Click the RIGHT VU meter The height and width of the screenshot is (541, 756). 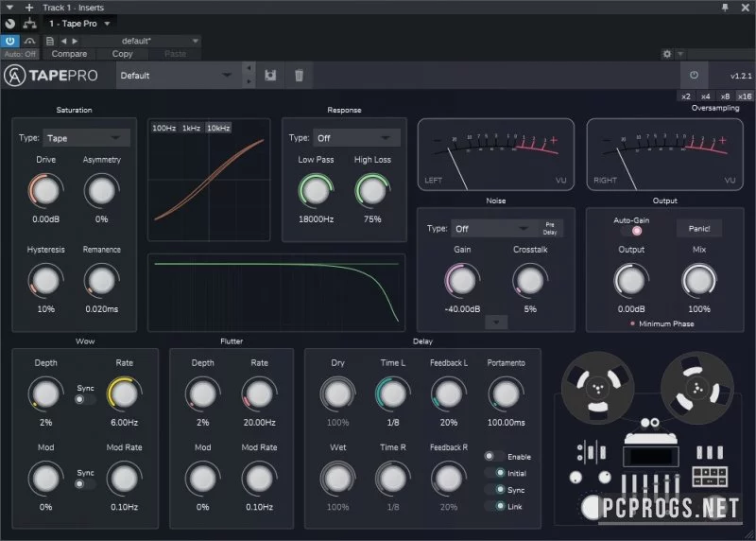pos(665,154)
